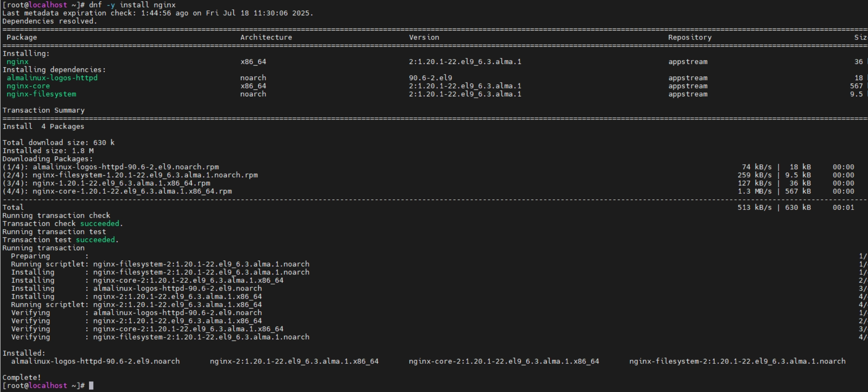868x392 pixels.
Task: Click installed 'nginx-filesystem-2:1.20.1-22' entry
Action: (x=737, y=362)
